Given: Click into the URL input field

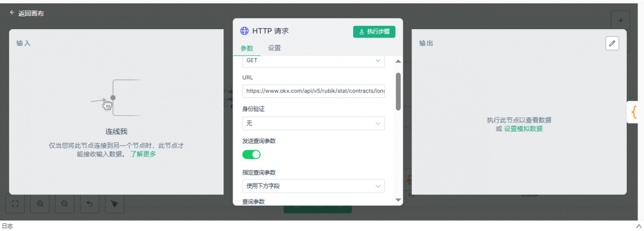Looking at the screenshot, I should tap(313, 91).
